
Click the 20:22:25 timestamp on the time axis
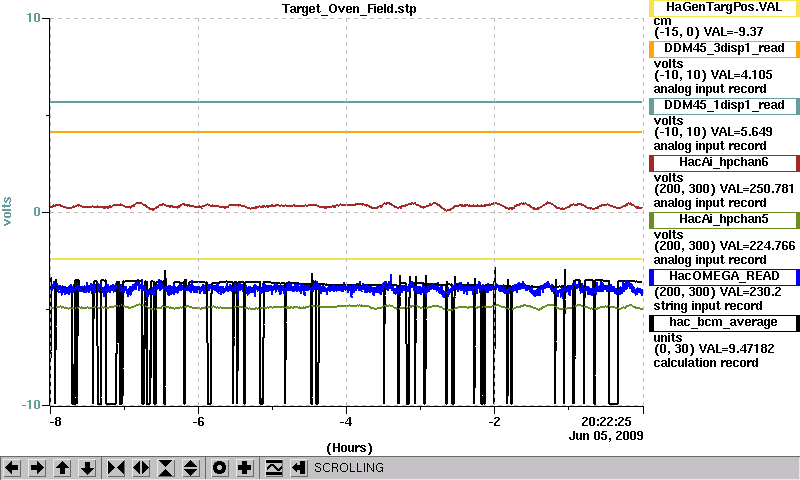coord(606,422)
